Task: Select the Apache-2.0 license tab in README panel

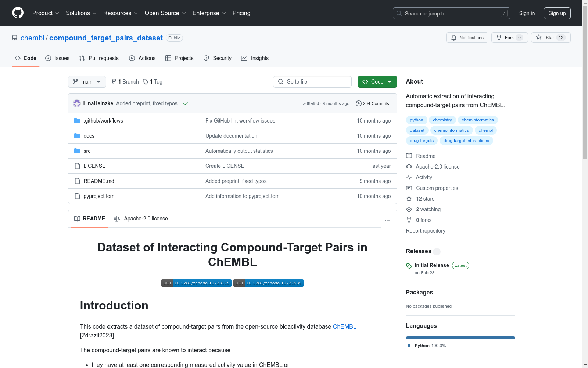Action: coord(141,219)
